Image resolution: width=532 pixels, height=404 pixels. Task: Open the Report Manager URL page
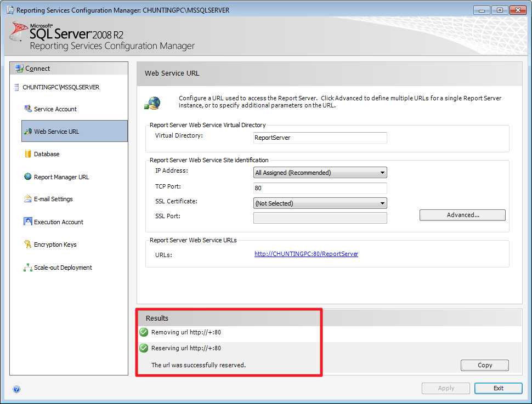61,177
